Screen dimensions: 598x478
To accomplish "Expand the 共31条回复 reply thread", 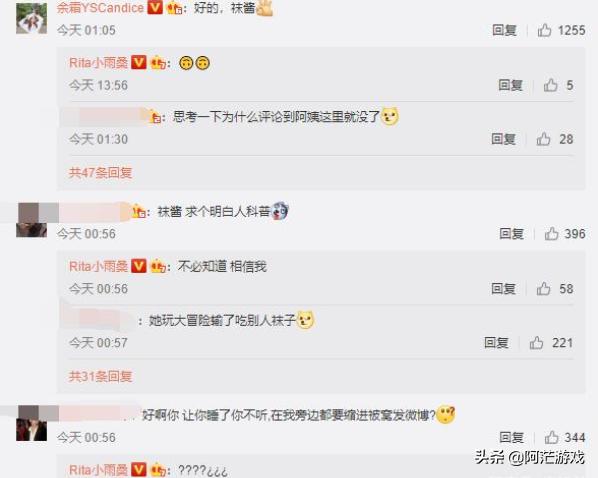I will click(x=100, y=377).
